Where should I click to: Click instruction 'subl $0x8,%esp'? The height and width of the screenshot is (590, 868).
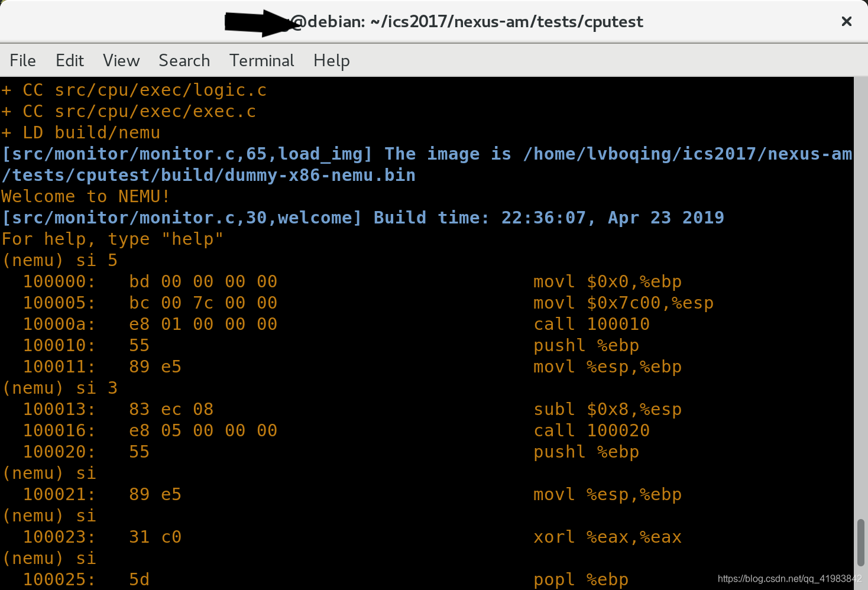(x=607, y=409)
